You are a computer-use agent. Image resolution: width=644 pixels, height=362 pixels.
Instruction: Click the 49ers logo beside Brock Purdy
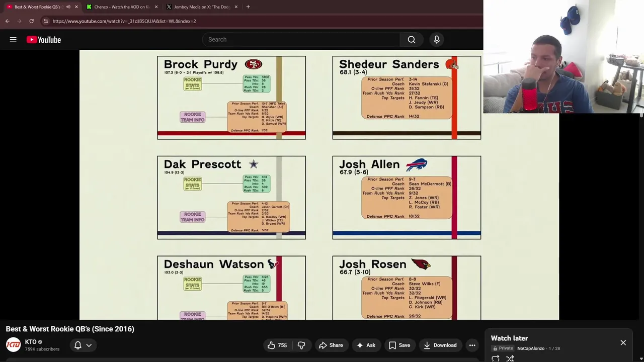(254, 64)
